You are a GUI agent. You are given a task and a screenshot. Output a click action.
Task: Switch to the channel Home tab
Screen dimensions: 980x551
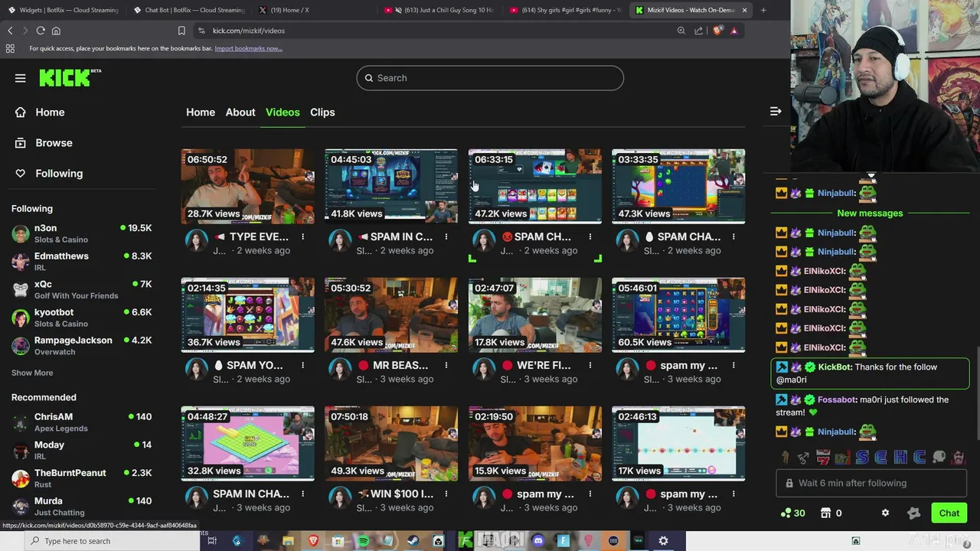pyautogui.click(x=201, y=112)
